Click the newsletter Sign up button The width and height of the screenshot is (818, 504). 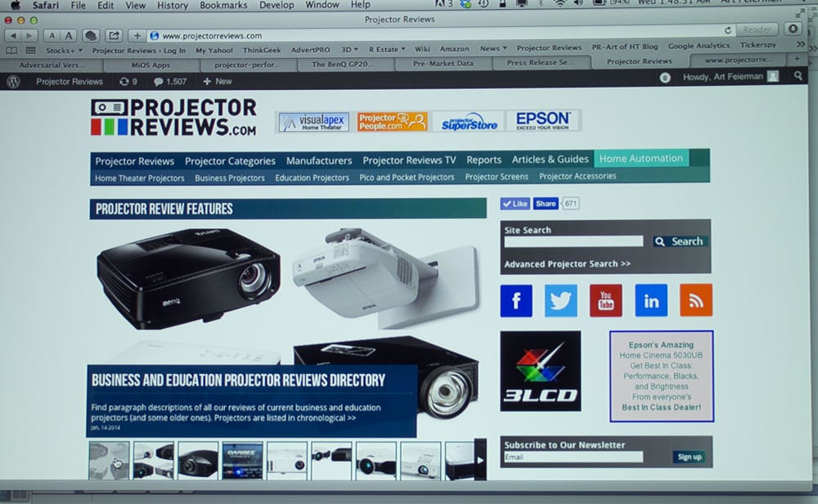click(689, 457)
